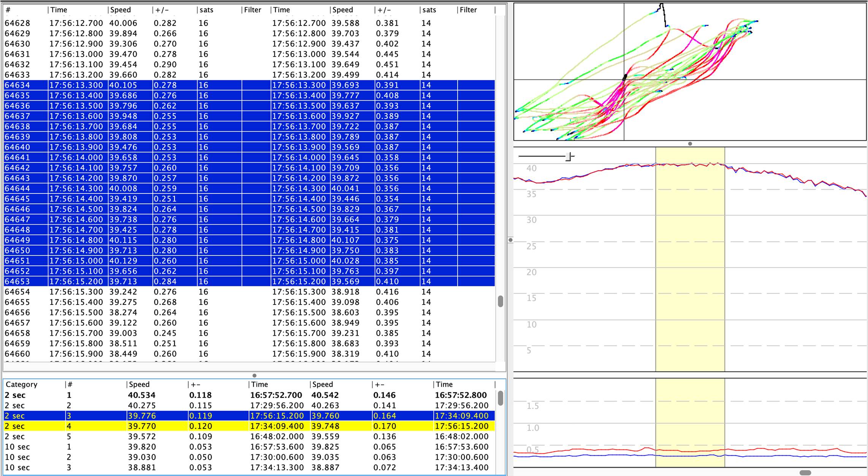Click the # column header of the data table
Viewport: 868px width, 476px height.
[8, 10]
